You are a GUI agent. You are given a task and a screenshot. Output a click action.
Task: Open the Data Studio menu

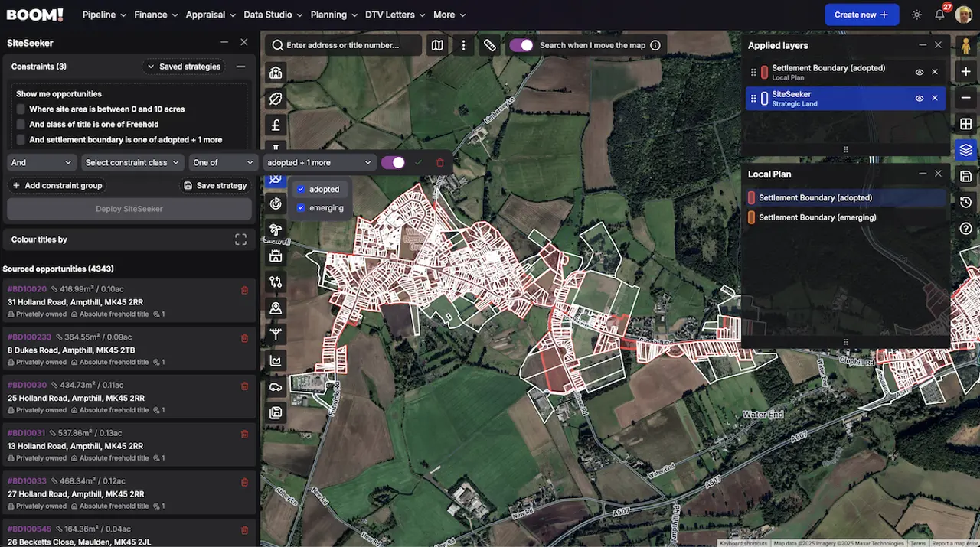tap(273, 15)
